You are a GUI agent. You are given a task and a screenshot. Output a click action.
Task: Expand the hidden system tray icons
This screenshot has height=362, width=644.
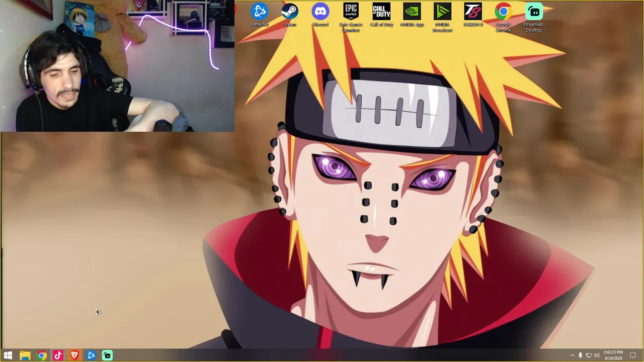coord(572,355)
